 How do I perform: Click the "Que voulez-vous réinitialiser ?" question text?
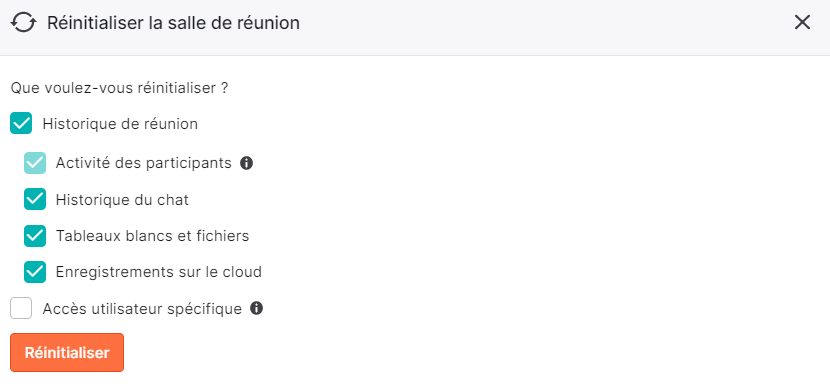[119, 88]
